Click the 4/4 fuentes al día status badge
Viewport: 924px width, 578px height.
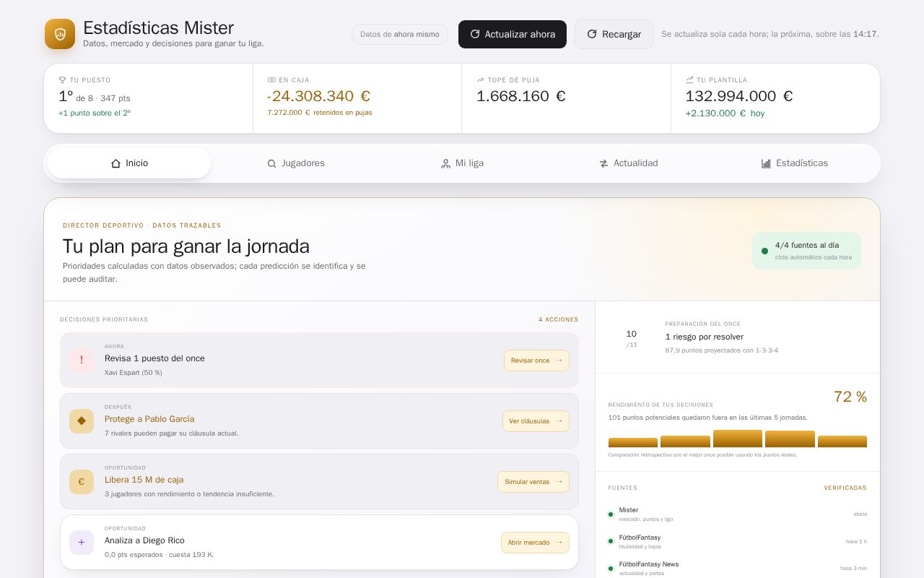[x=806, y=251]
